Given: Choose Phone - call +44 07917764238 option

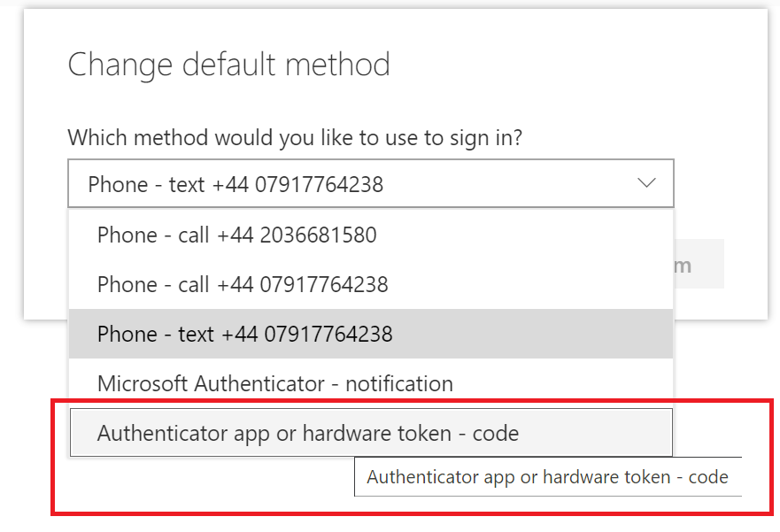Looking at the screenshot, I should point(243,284).
